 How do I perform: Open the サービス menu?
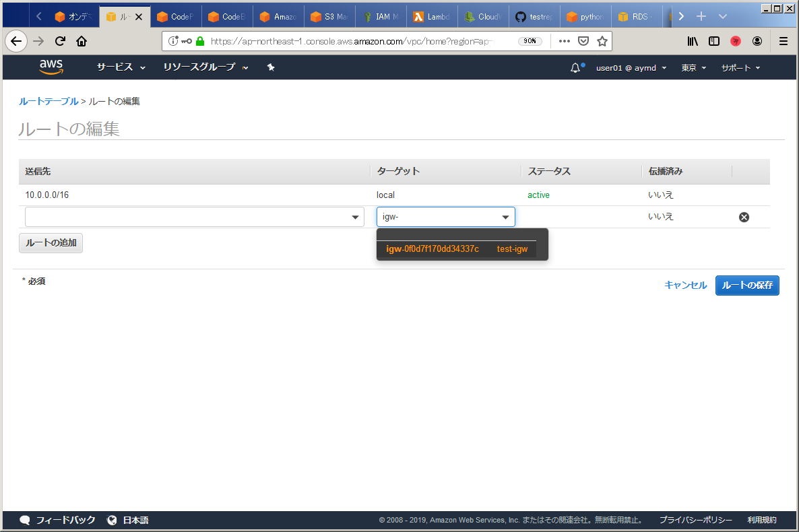coord(121,67)
